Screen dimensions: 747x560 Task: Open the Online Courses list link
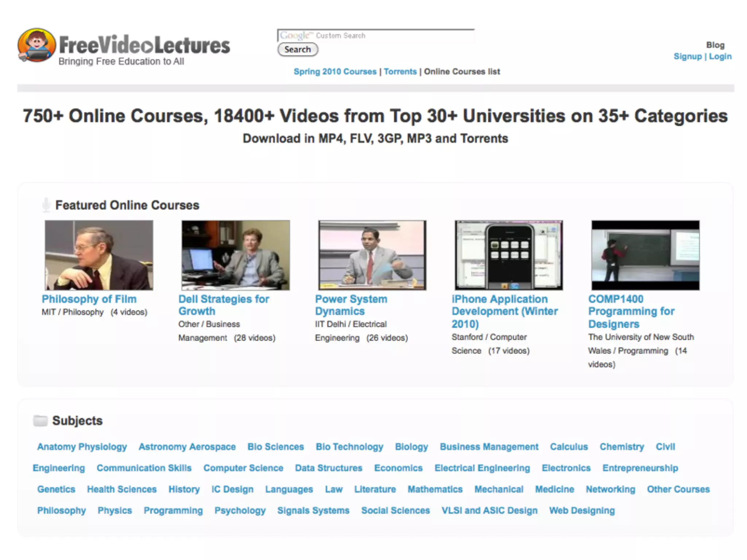click(x=462, y=72)
